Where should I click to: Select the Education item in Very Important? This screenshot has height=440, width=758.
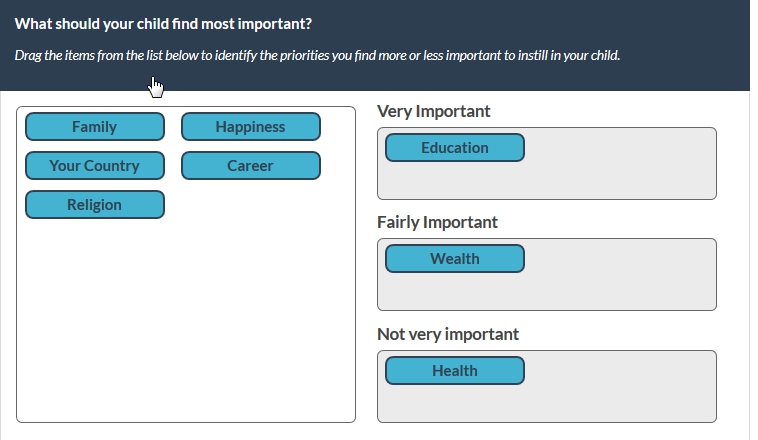[x=455, y=148]
